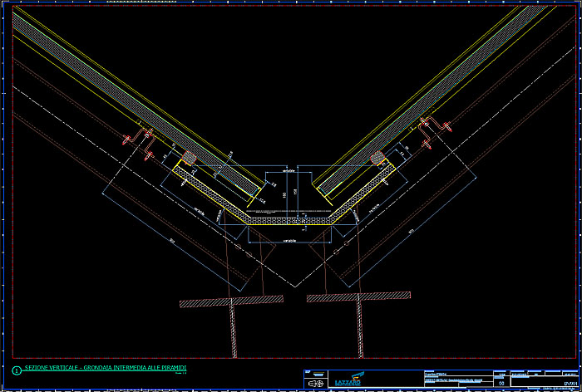Select the right hatched horizontal flange plate
The image size is (582, 392).
pos(358,295)
